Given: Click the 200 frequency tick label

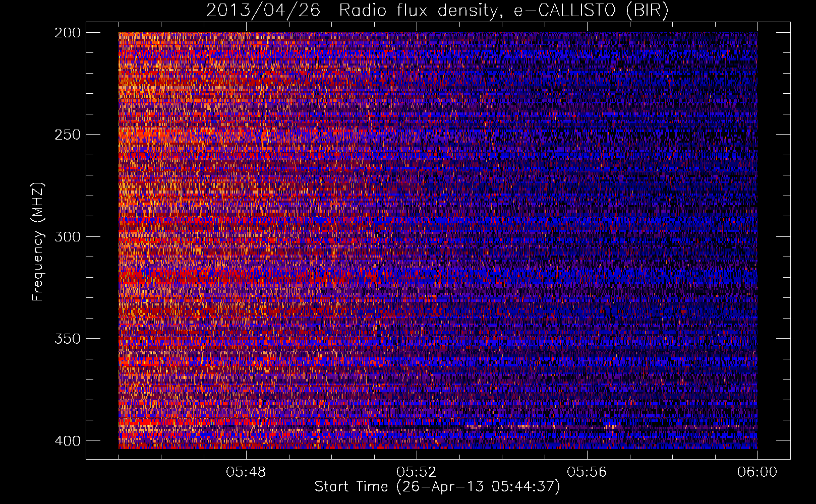Looking at the screenshot, I should pos(67,33).
